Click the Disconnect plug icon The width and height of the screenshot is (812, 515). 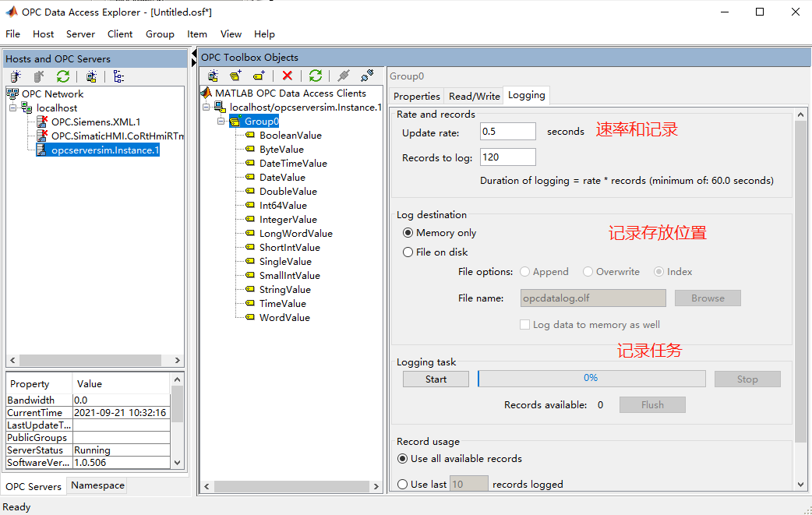coord(365,76)
